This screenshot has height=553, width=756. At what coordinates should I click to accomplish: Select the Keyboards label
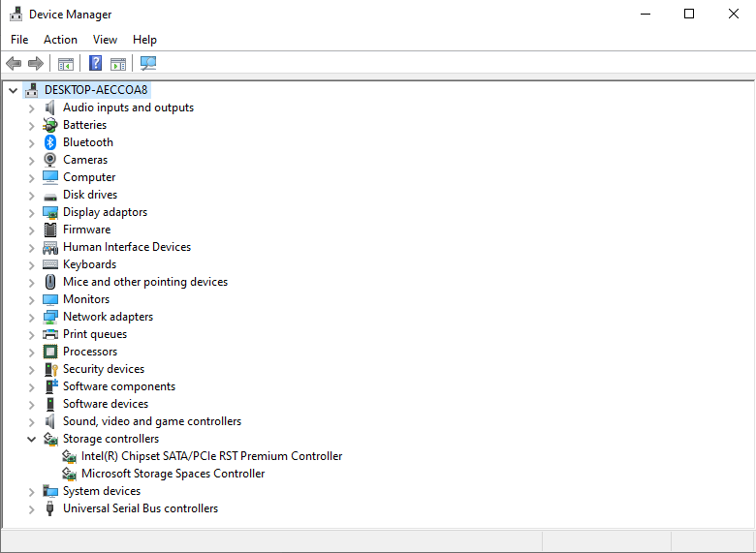(x=90, y=264)
